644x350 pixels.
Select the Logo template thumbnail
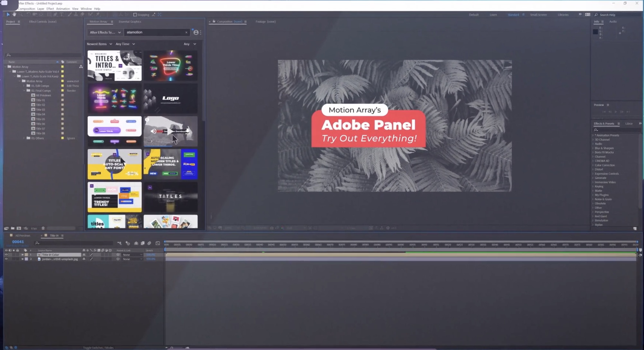click(170, 98)
